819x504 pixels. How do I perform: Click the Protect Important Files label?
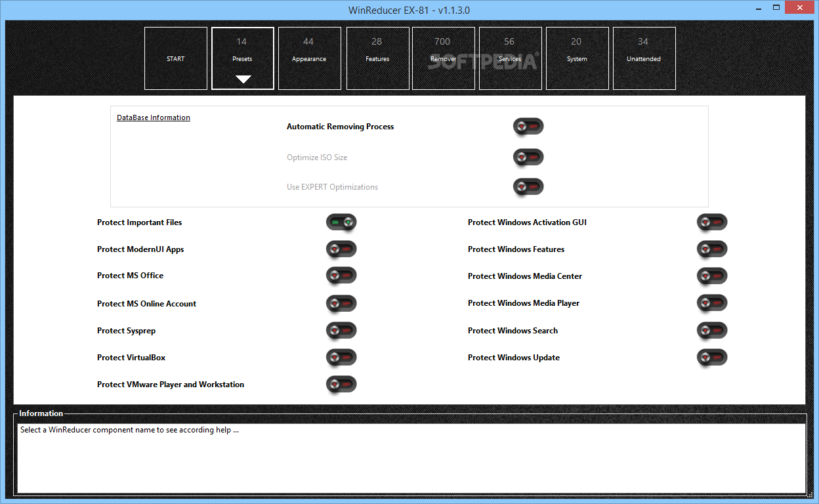(x=140, y=222)
